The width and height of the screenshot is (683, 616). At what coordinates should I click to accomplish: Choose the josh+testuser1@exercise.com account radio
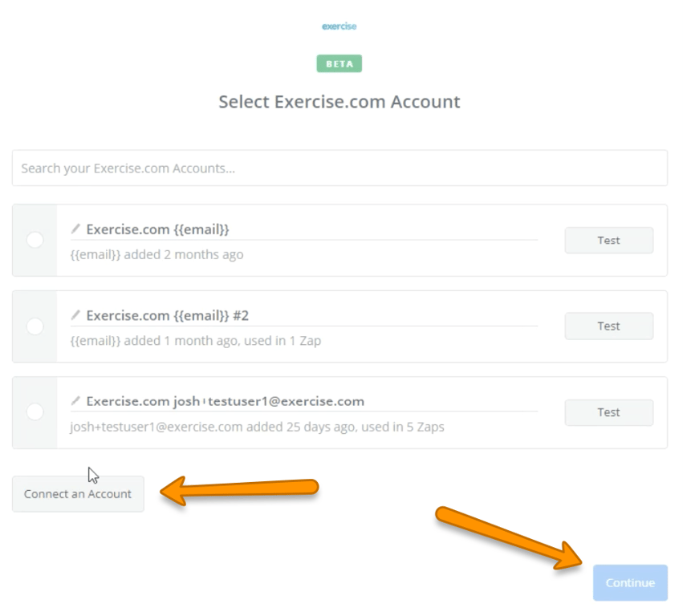35,411
